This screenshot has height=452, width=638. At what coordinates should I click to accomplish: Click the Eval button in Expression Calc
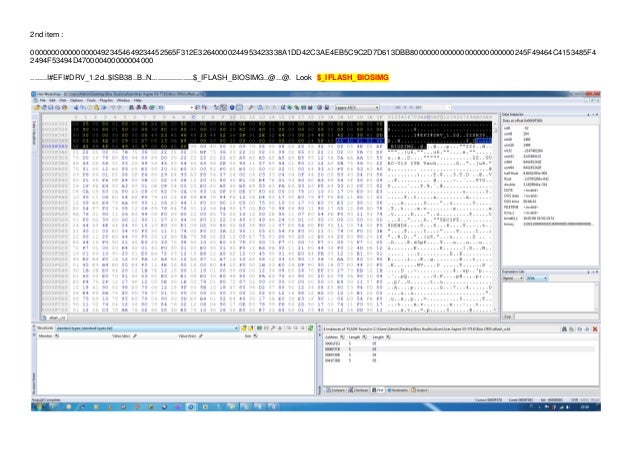coord(508,316)
